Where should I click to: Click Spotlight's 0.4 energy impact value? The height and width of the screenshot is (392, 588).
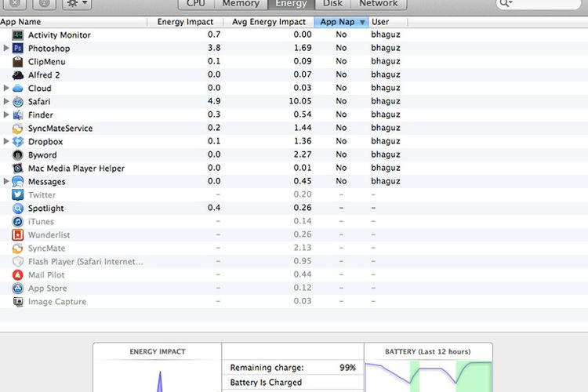point(214,208)
